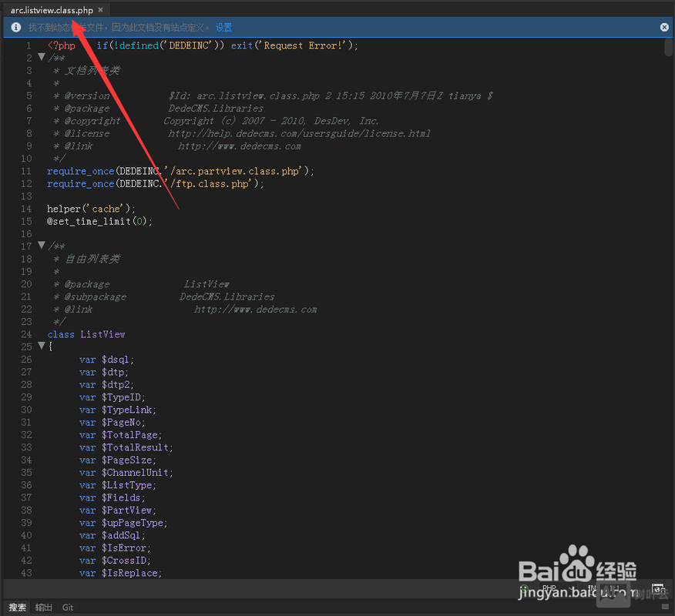Collapse the ListView class body at line 25
Image resolution: width=675 pixels, height=616 pixels.
click(x=42, y=346)
